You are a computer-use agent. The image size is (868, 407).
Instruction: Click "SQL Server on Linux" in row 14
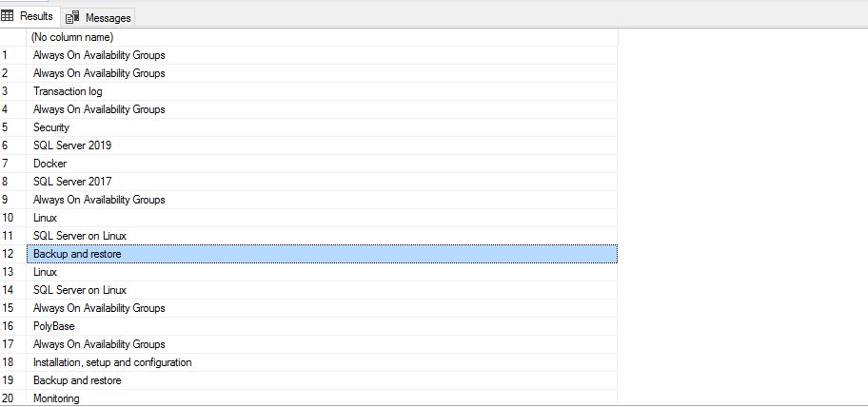(x=80, y=290)
